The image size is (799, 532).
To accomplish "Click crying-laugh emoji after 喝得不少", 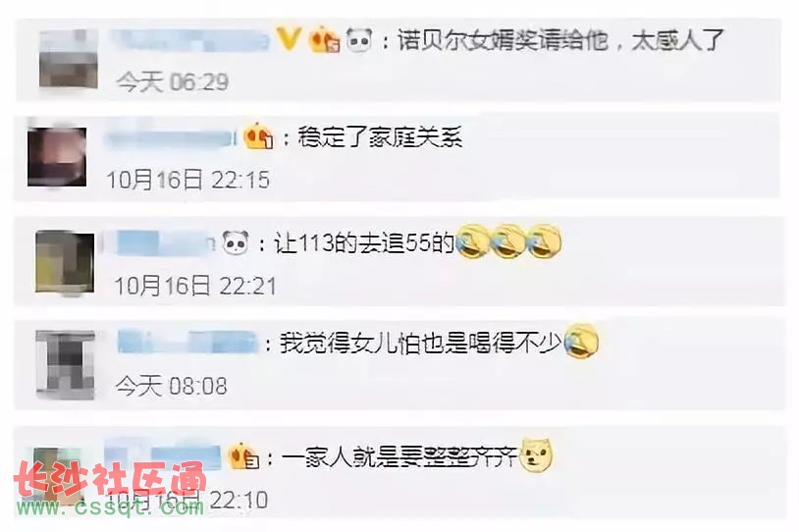I will (581, 341).
